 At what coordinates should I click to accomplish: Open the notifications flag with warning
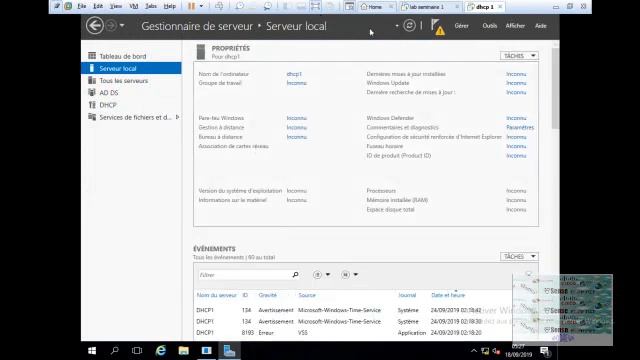(x=438, y=27)
